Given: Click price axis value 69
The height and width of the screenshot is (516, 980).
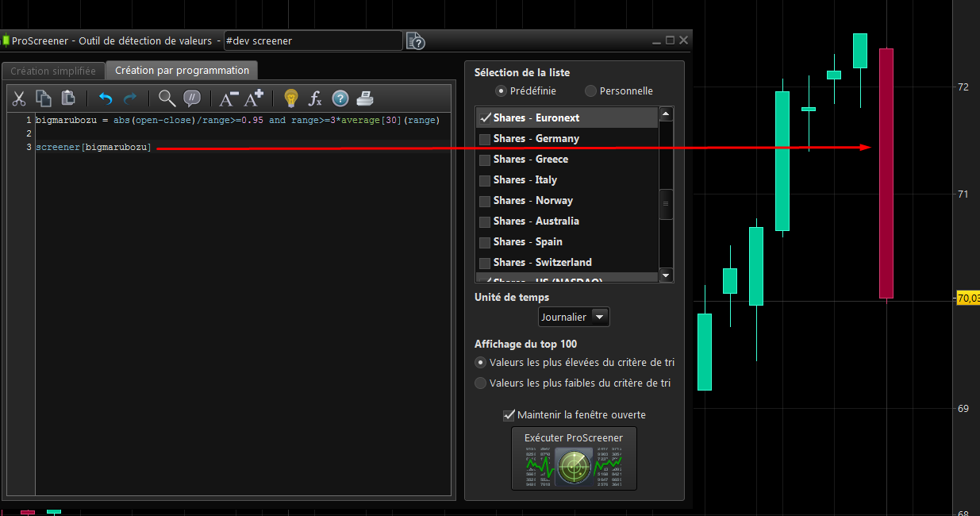Looking at the screenshot, I should (x=963, y=408).
